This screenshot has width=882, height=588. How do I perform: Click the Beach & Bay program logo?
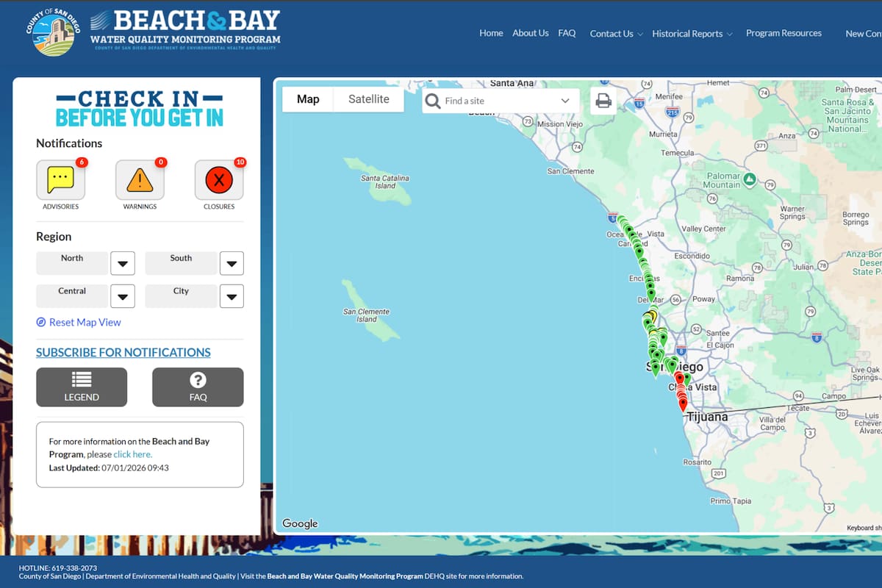coord(185,29)
